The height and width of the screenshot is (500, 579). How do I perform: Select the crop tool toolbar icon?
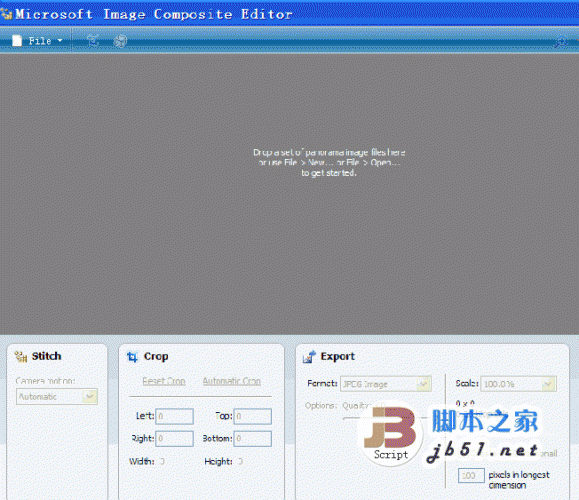coord(93,40)
